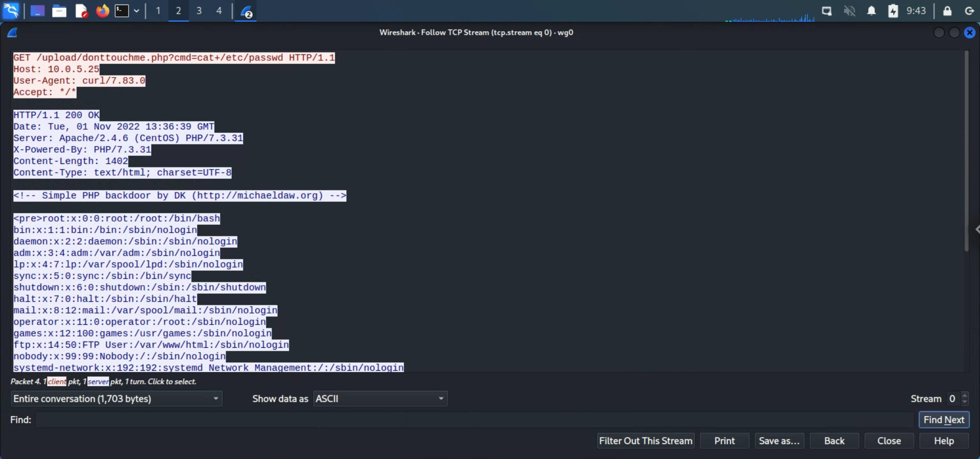Select the blue server pkt label

[x=98, y=381]
